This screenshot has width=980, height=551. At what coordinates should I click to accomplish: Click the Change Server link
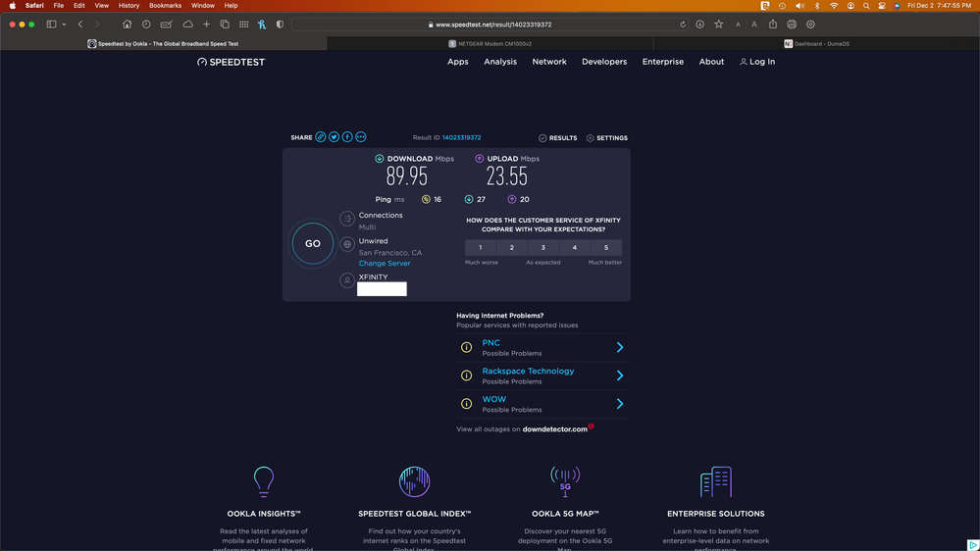(x=385, y=263)
